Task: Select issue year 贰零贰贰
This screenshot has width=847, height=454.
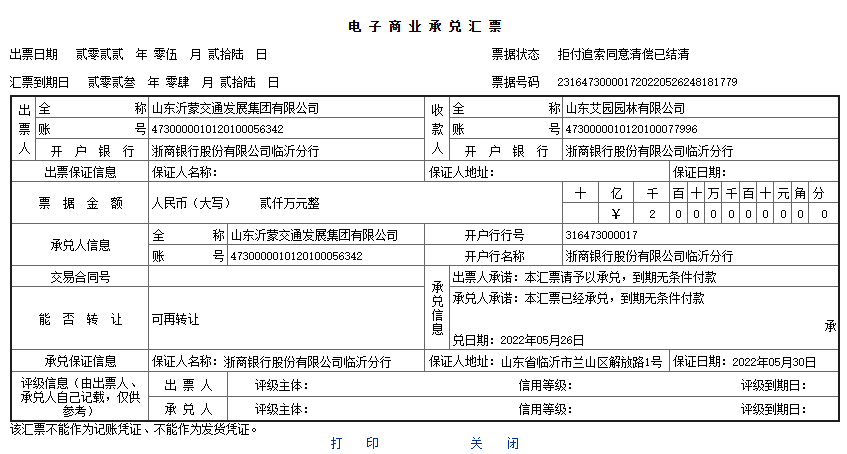Action: [99, 55]
